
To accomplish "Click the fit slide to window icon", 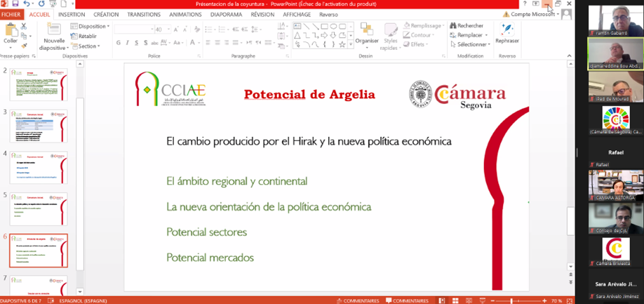I will [570, 300].
